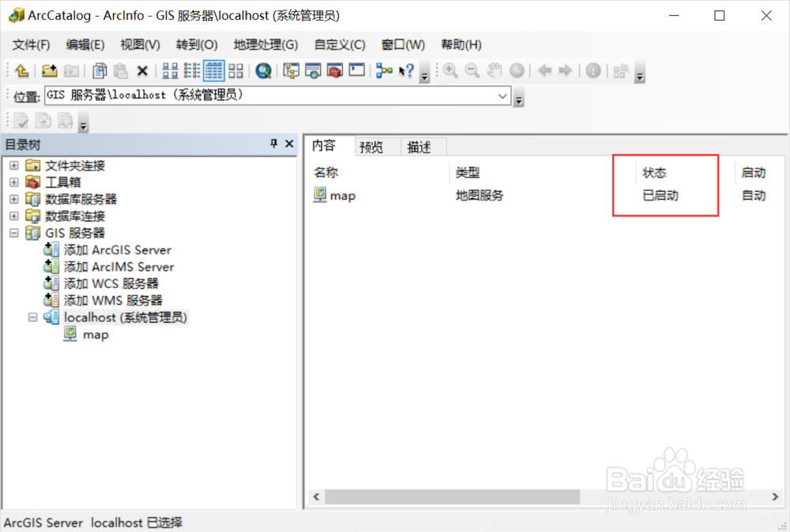Switch contents to Thumbnails view
Viewport: 790px width, 532px height.
[235, 71]
